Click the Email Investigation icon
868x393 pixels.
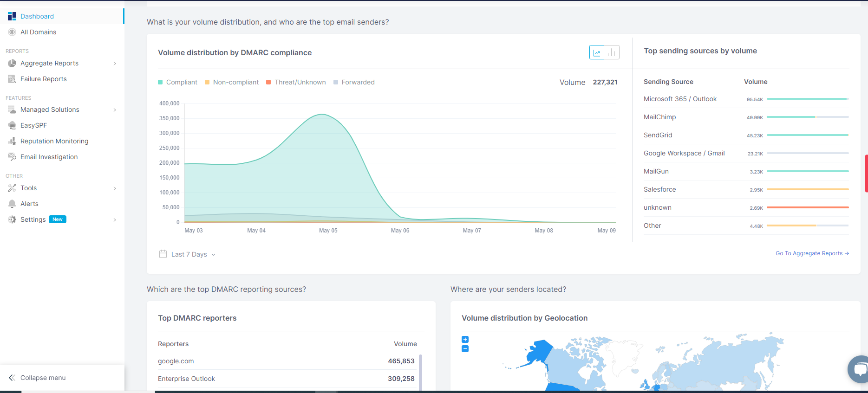[x=12, y=157]
